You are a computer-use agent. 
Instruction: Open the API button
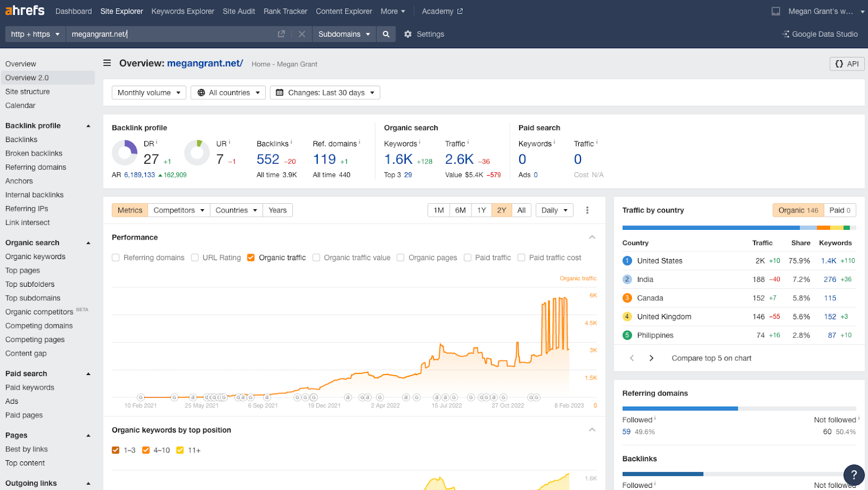point(847,64)
